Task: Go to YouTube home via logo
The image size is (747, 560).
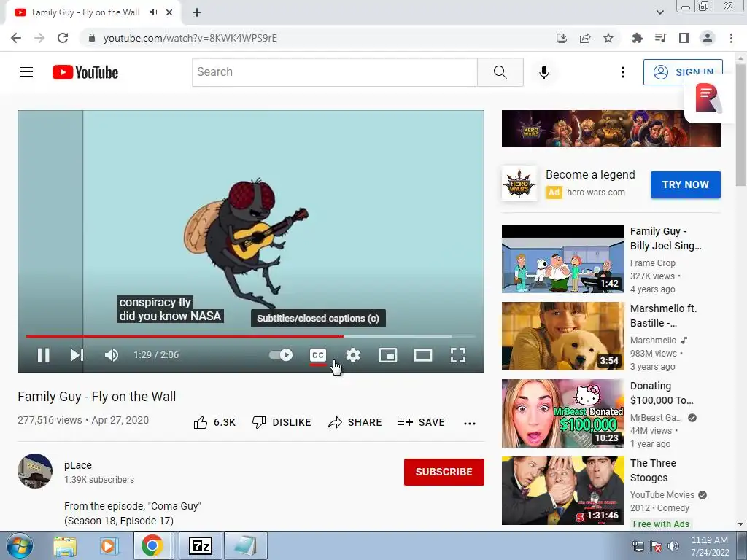Action: pos(85,72)
